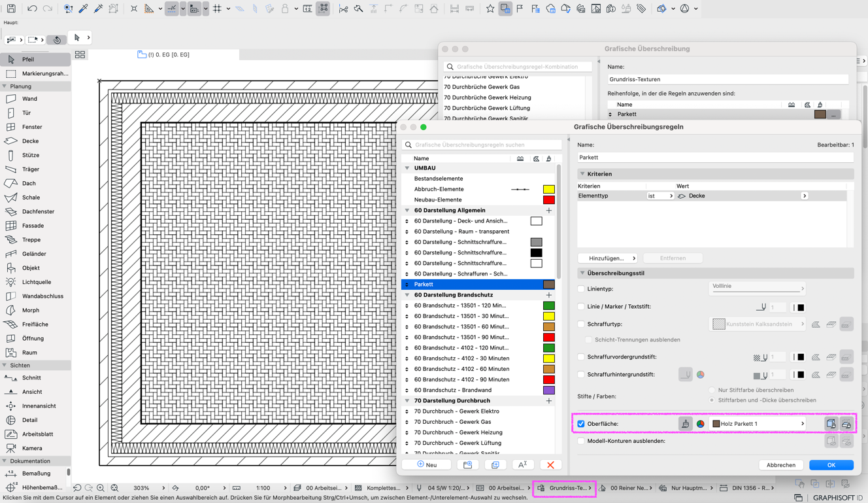This screenshot has width=868, height=503.
Task: Click the Undo arrow in toolbar
Action: pyautogui.click(x=32, y=9)
